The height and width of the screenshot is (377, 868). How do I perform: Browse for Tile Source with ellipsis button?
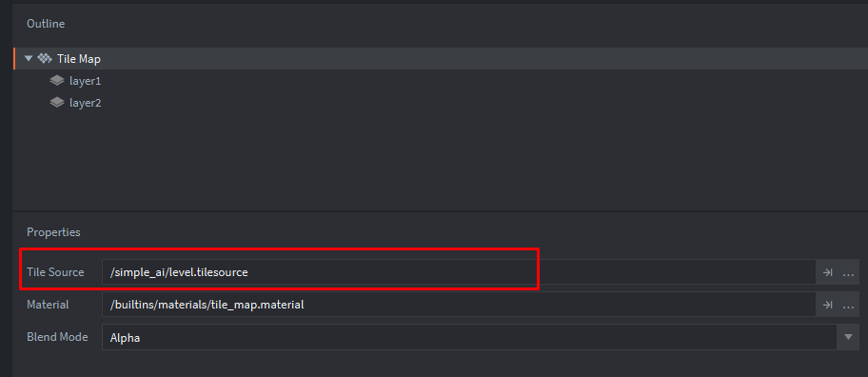tap(848, 272)
